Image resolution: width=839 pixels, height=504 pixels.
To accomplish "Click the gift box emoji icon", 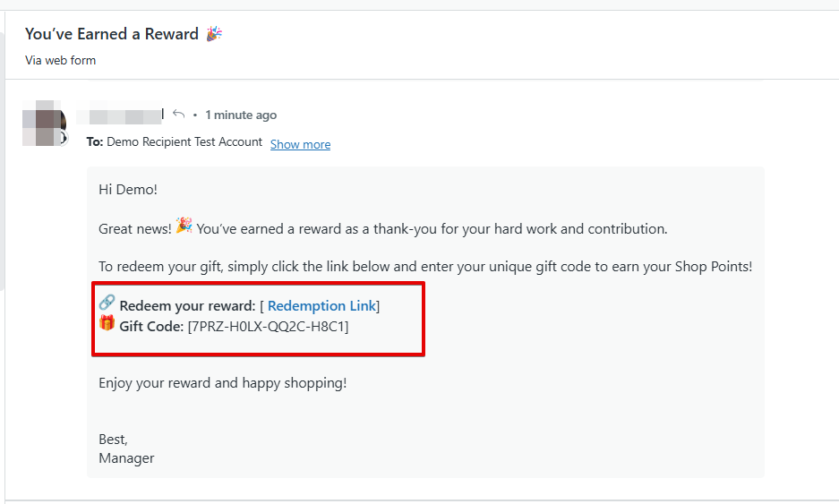I will pyautogui.click(x=107, y=324).
